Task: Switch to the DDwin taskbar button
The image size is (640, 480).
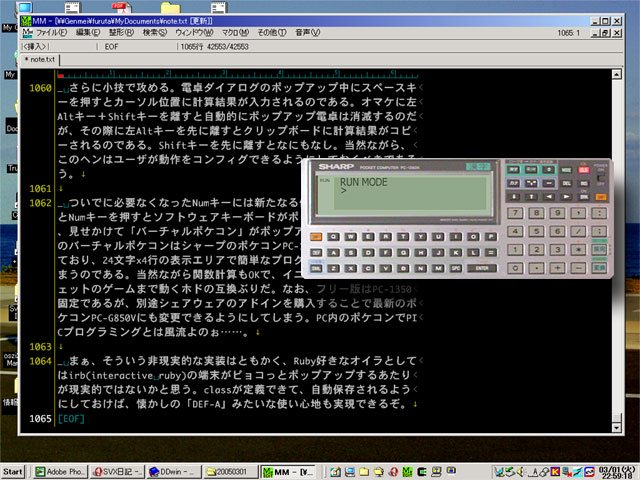Action: 170,470
